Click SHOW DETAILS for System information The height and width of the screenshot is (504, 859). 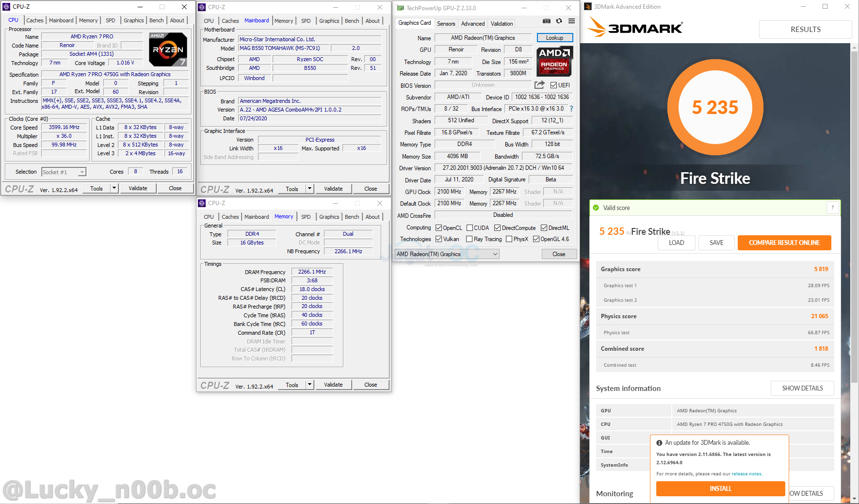tap(802, 388)
